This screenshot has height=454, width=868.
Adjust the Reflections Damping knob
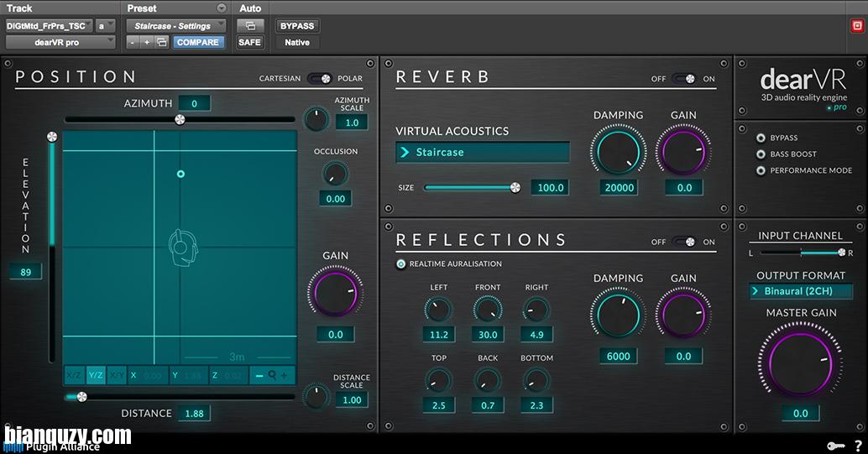pyautogui.click(x=619, y=315)
